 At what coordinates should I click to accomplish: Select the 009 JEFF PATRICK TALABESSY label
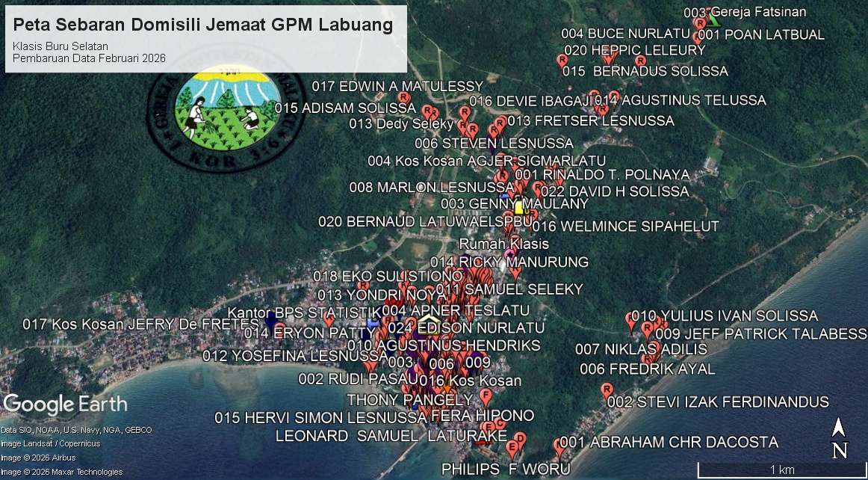[x=761, y=334]
